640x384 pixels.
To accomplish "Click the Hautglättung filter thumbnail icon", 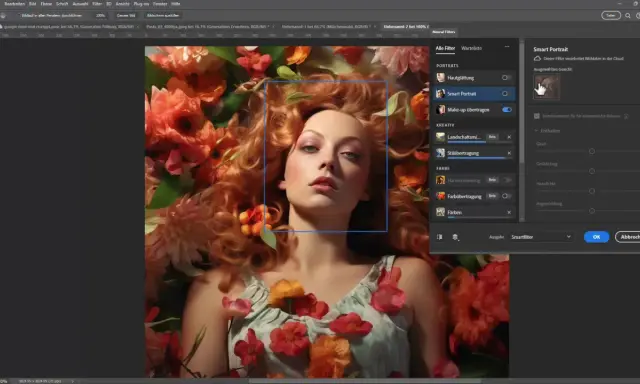I will tap(440, 78).
